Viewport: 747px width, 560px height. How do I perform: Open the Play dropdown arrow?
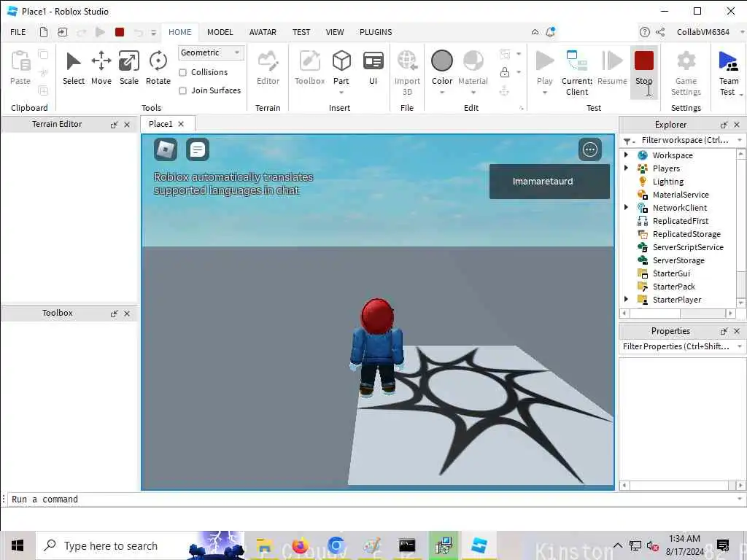[x=544, y=93]
